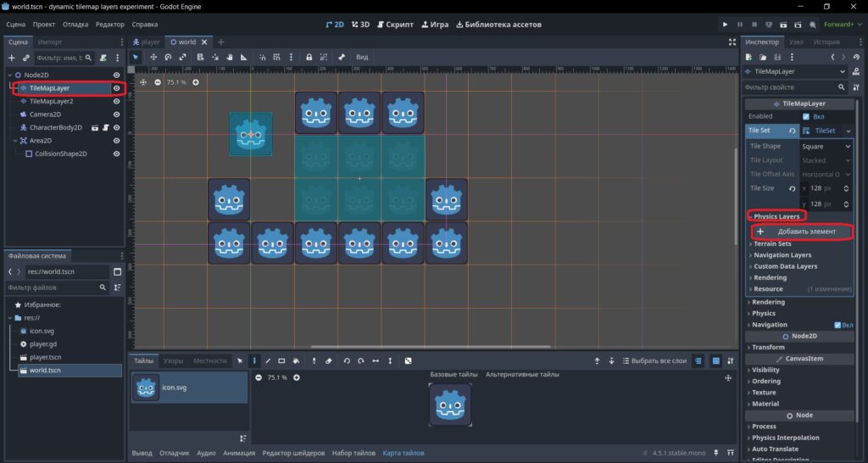This screenshot has height=463, width=868.
Task: Expand Navigation Layers section
Action: pos(782,255)
